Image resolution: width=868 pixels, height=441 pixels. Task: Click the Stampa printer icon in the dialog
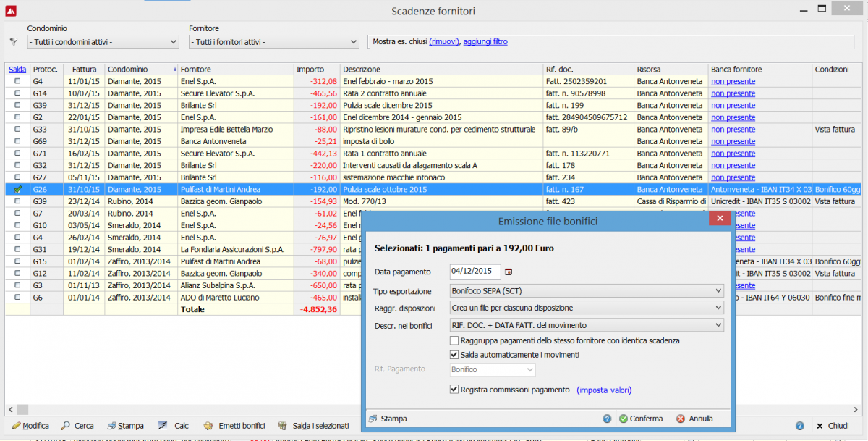coord(373,419)
